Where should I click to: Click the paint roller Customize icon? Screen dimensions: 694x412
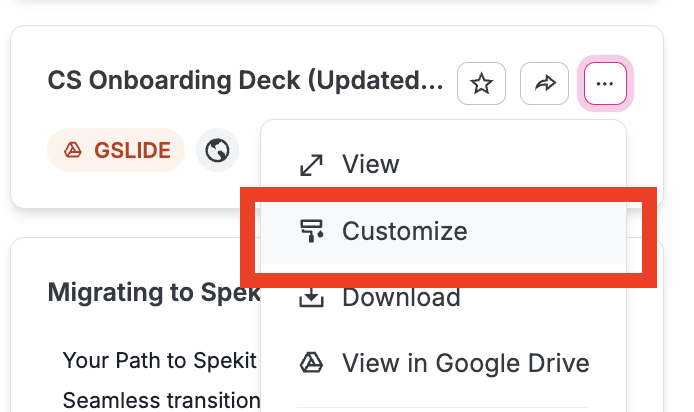pyautogui.click(x=311, y=231)
